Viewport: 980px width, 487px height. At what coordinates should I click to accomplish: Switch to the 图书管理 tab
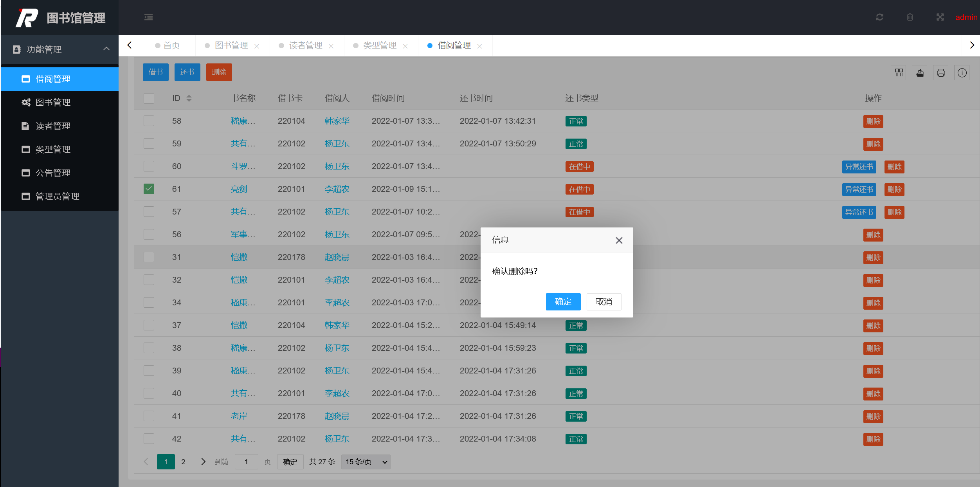(x=231, y=45)
